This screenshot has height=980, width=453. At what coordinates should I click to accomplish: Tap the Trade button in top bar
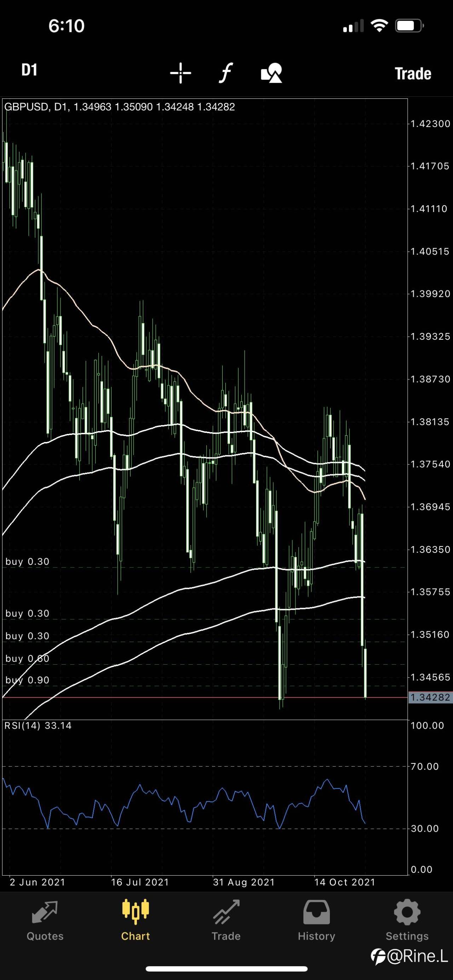[x=413, y=73]
